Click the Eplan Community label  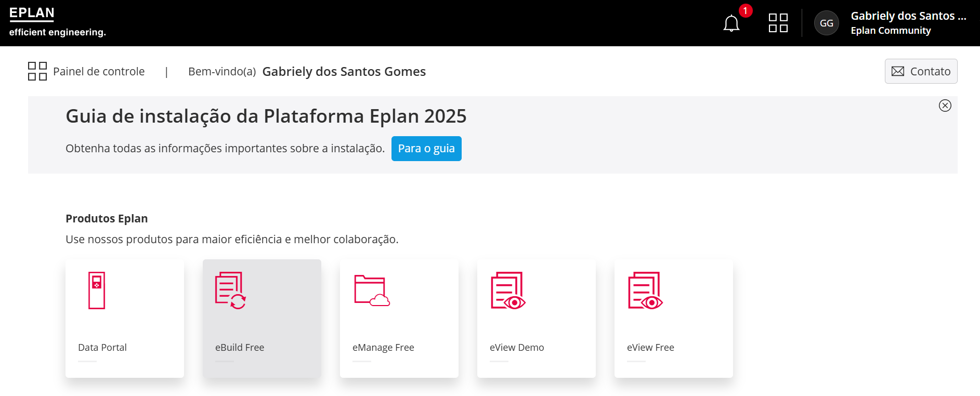point(891,31)
